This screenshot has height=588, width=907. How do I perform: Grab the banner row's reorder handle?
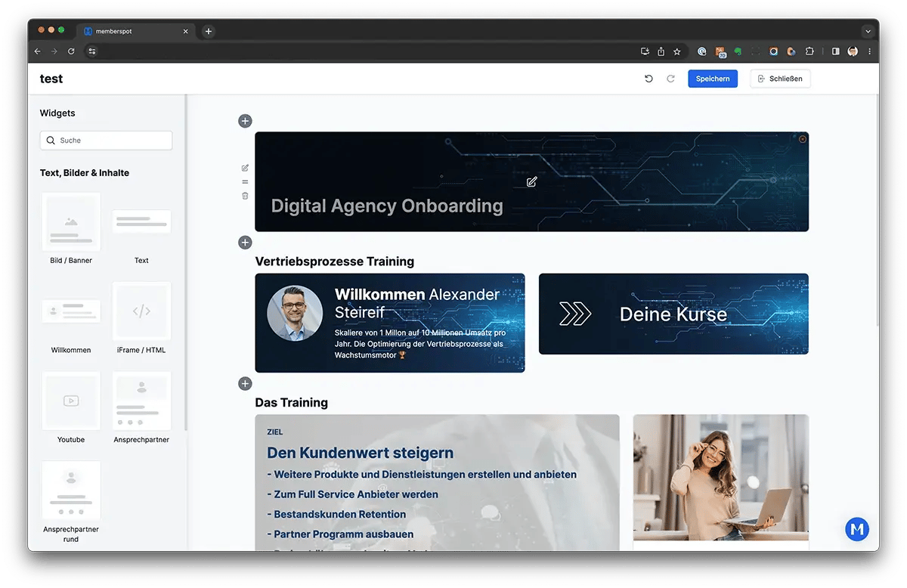[245, 182]
